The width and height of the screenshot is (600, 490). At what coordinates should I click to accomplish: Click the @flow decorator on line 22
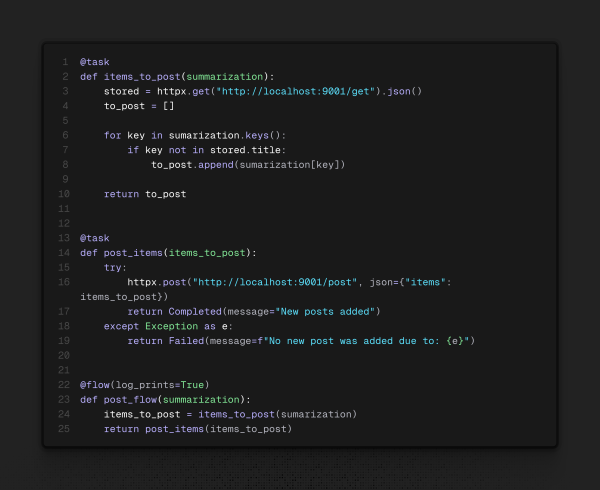[95, 385]
